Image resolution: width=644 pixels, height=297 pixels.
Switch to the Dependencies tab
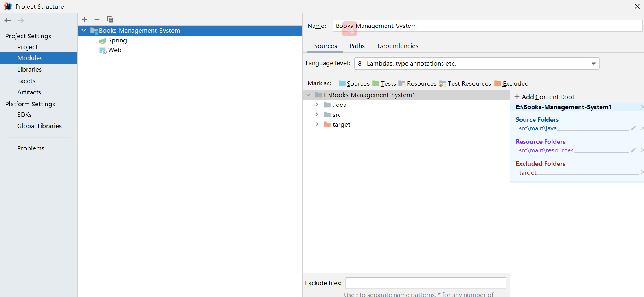tap(398, 46)
